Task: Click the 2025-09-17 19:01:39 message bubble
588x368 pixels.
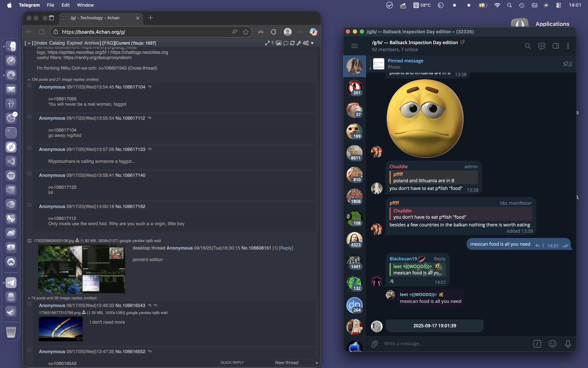Action: [x=435, y=326]
